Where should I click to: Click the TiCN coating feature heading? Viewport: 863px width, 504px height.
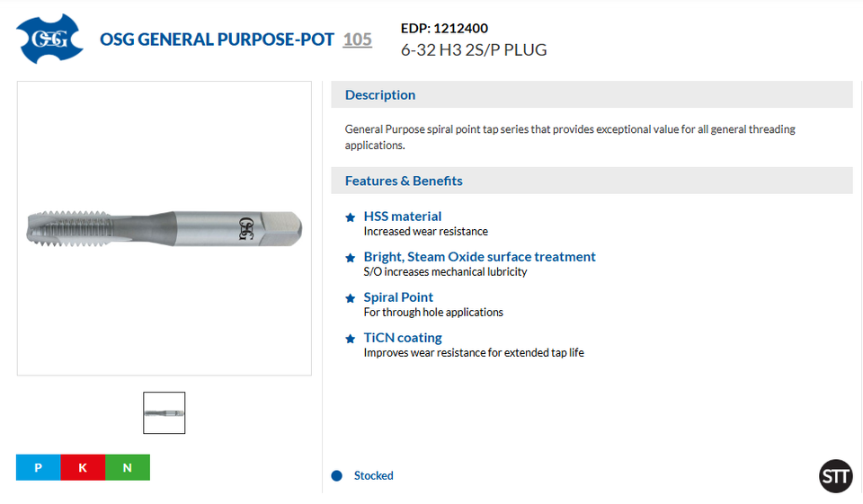[403, 338]
